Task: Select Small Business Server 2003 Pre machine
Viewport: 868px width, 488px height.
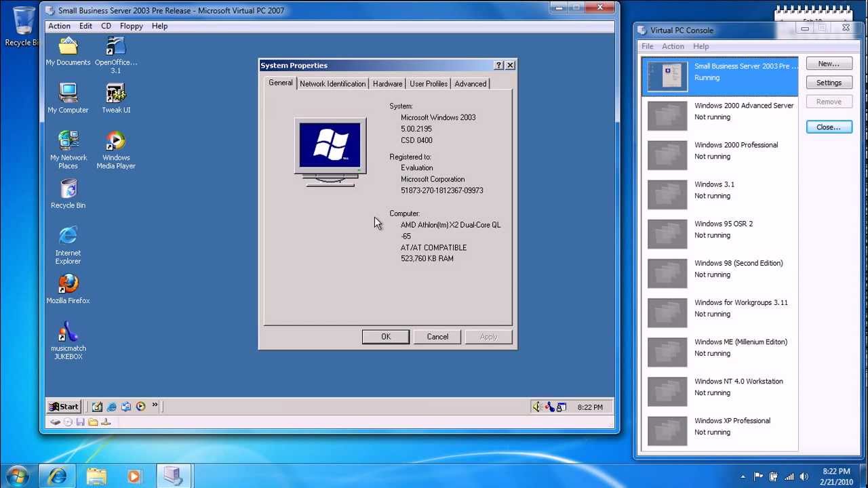Action: (x=719, y=76)
